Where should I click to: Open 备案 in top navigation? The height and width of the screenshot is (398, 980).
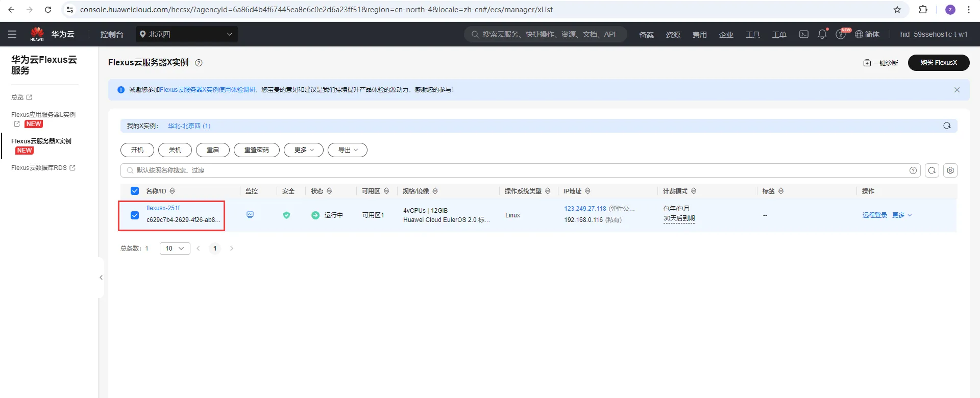[647, 34]
